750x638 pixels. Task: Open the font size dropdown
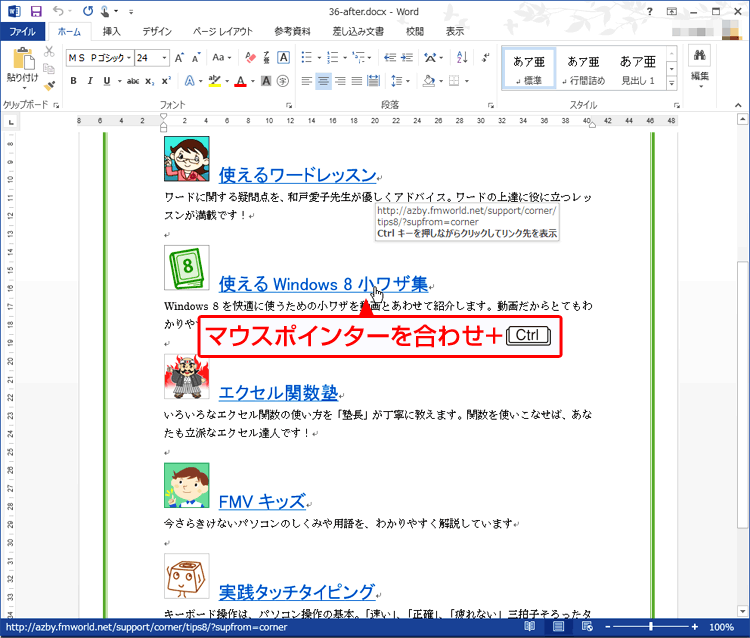pyautogui.click(x=165, y=58)
